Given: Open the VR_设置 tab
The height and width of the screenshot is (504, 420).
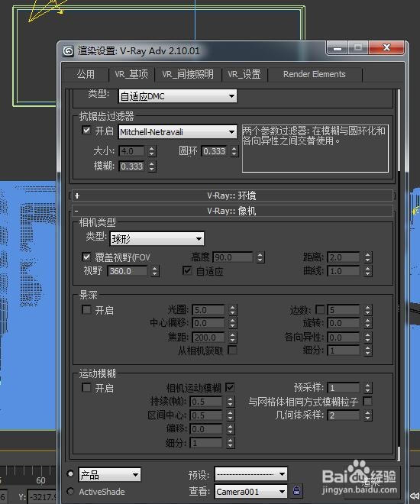Looking at the screenshot, I should 244,74.
